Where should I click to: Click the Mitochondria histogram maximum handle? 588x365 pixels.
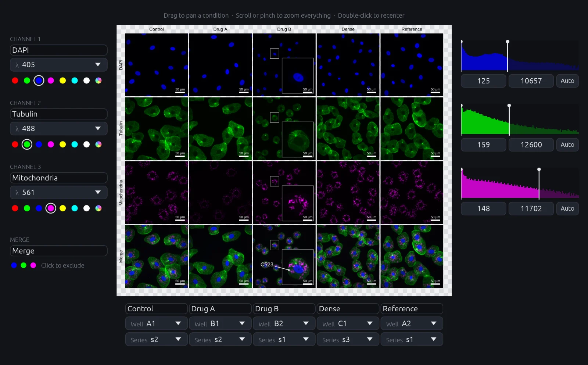[539, 169]
